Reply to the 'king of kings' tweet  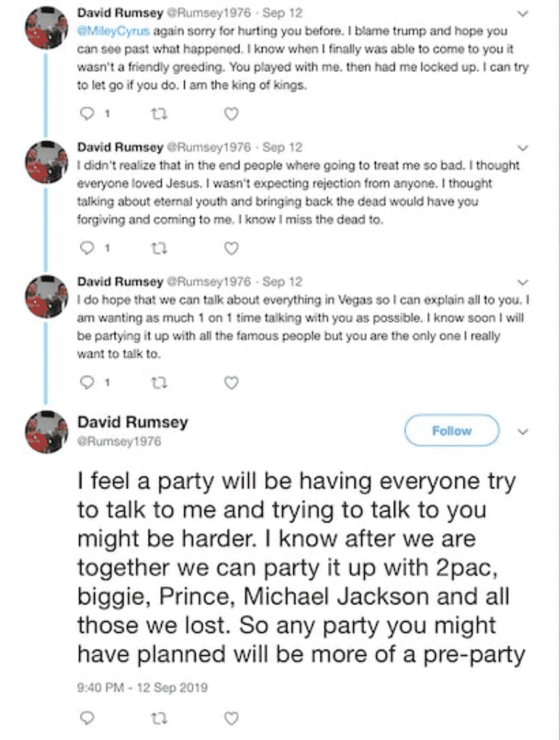coord(87,114)
